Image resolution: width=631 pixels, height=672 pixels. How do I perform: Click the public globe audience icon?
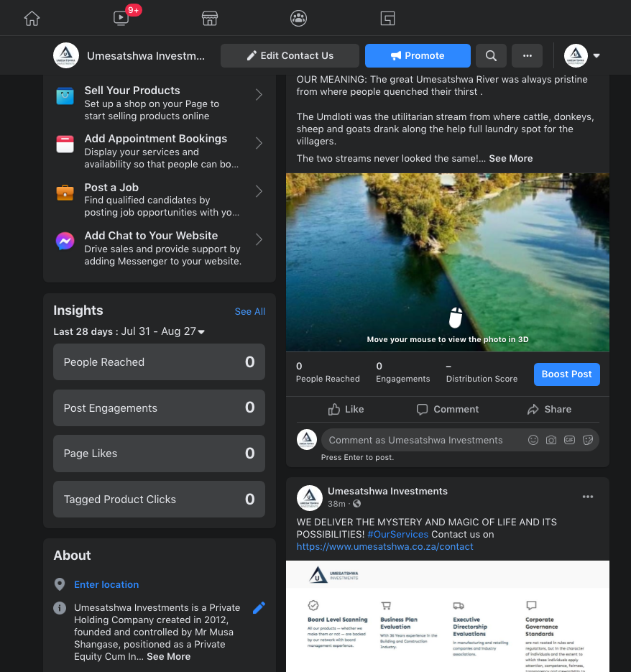coord(356,504)
